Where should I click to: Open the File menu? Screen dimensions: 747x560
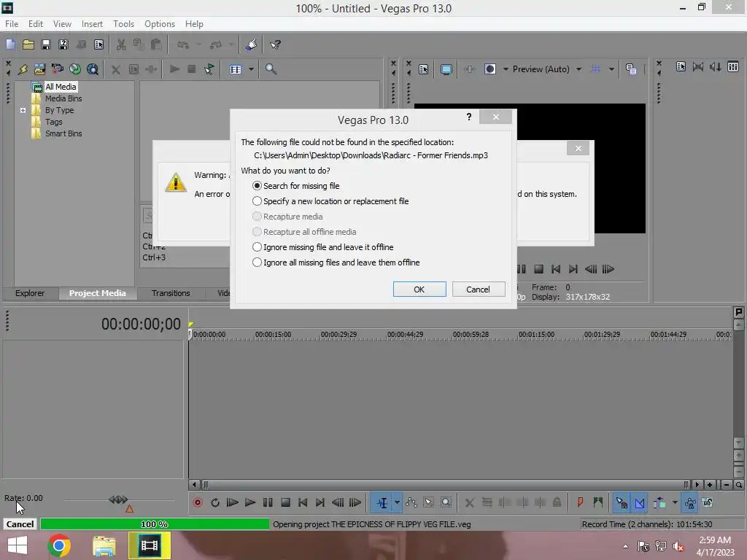coord(12,24)
